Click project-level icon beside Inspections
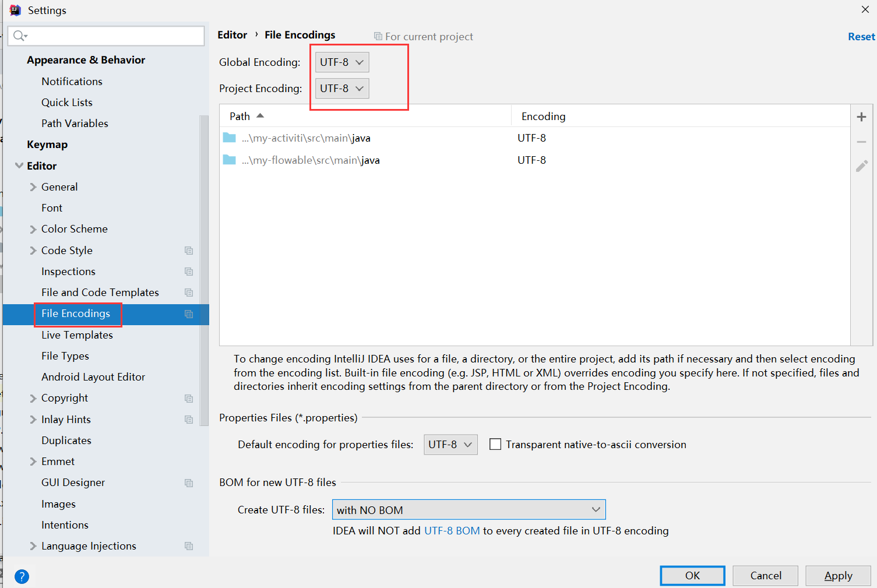Image resolution: width=877 pixels, height=588 pixels. click(189, 272)
